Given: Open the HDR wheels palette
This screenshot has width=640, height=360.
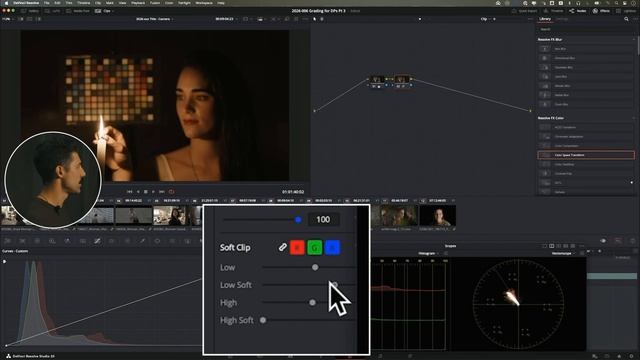Looking at the screenshot, I should [52, 241].
